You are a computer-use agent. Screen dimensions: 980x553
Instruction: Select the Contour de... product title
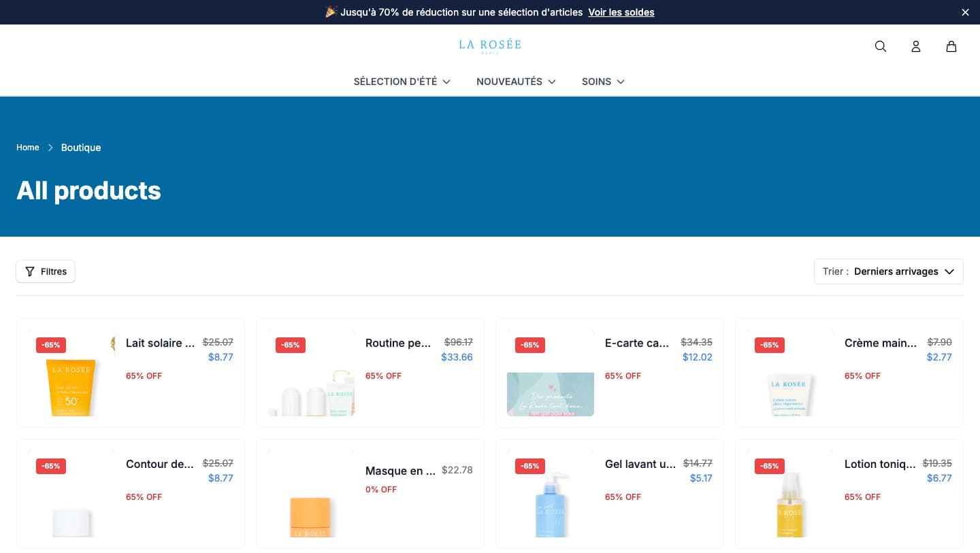coord(160,464)
